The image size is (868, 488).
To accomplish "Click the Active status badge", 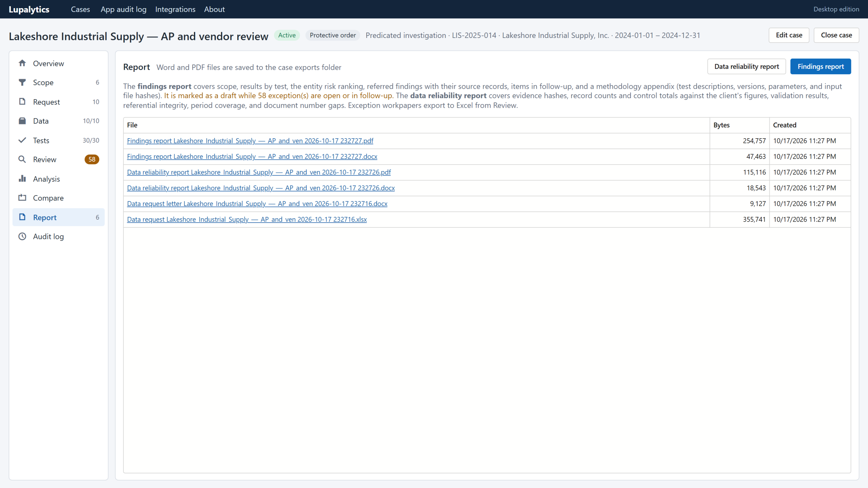I will point(287,35).
